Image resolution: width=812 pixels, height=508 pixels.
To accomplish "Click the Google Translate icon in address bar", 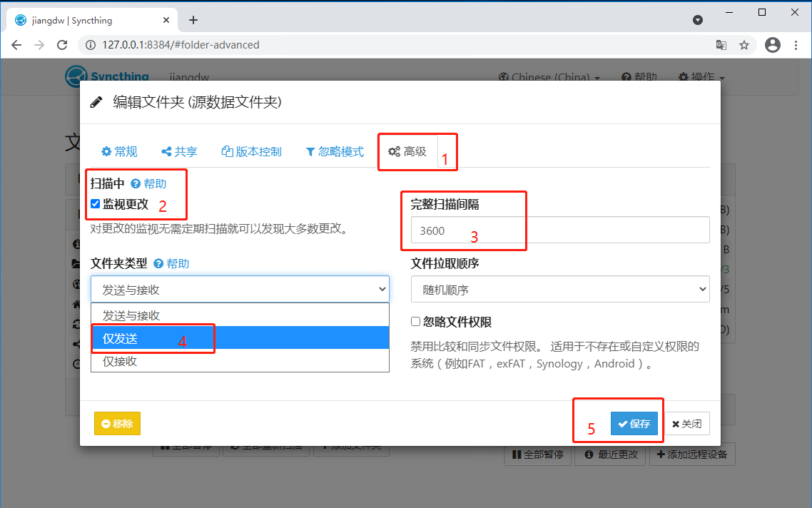I will [x=721, y=44].
